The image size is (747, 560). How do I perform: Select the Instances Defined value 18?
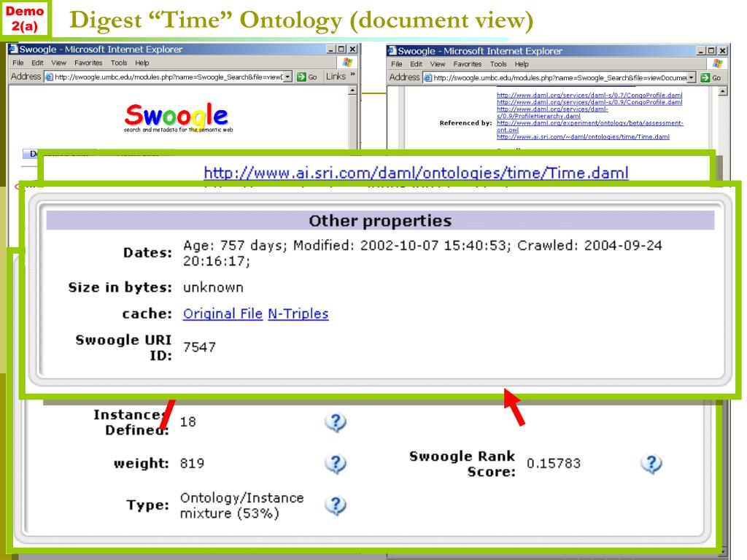tap(187, 422)
